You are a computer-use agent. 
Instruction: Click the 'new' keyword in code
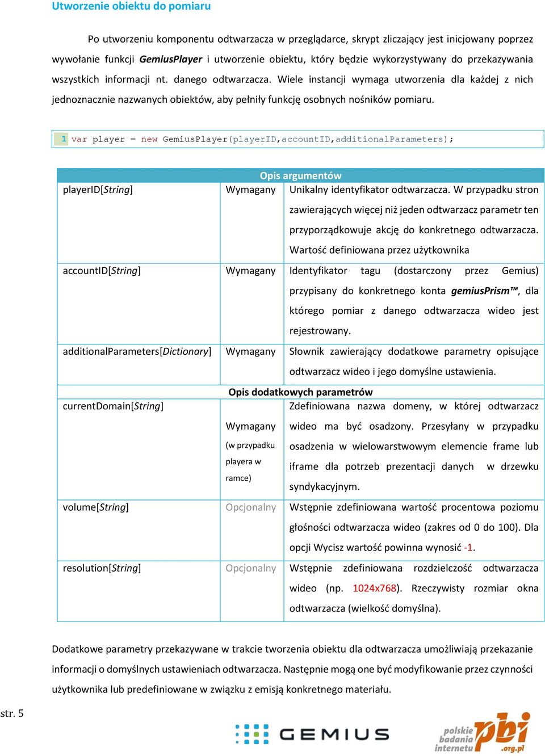click(149, 139)
